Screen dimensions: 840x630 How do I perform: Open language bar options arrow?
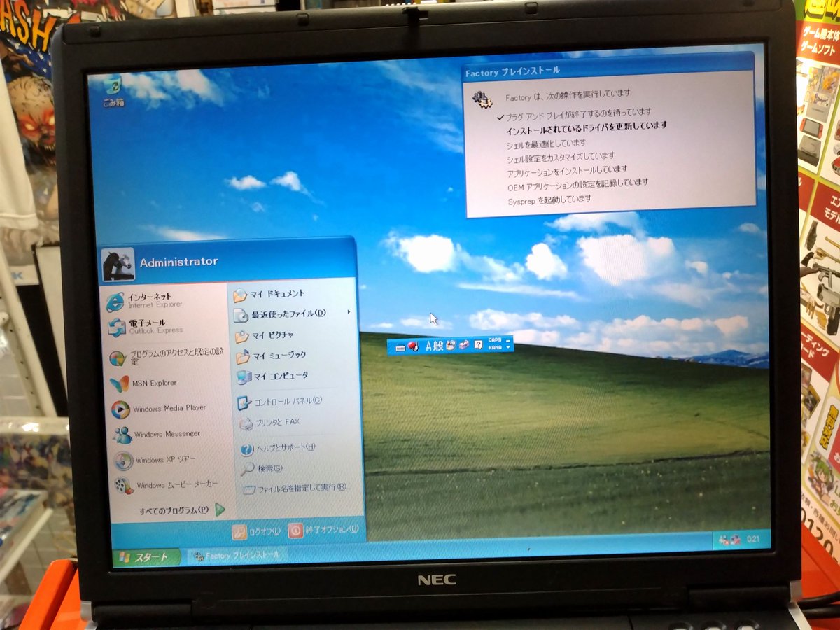[508, 347]
